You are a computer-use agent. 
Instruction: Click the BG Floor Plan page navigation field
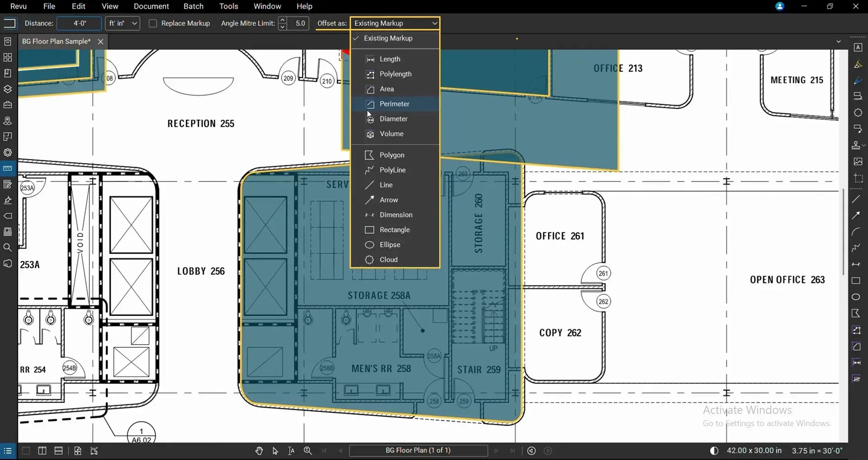[x=418, y=450]
